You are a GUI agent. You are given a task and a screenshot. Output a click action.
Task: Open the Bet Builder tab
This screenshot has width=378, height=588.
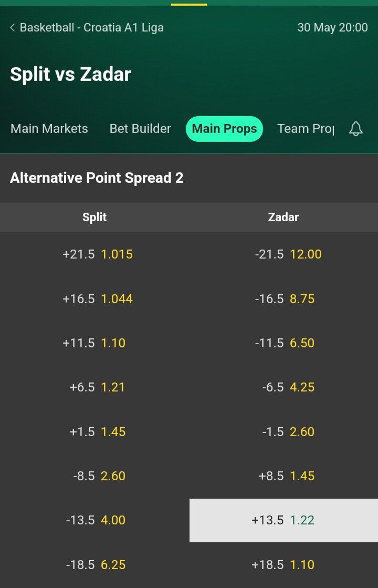[x=140, y=129]
